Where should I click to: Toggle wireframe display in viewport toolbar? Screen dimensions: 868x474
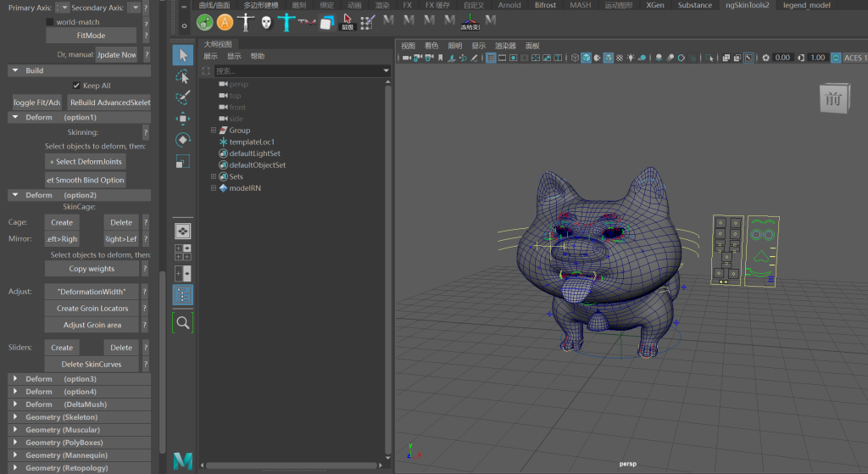coord(576,58)
